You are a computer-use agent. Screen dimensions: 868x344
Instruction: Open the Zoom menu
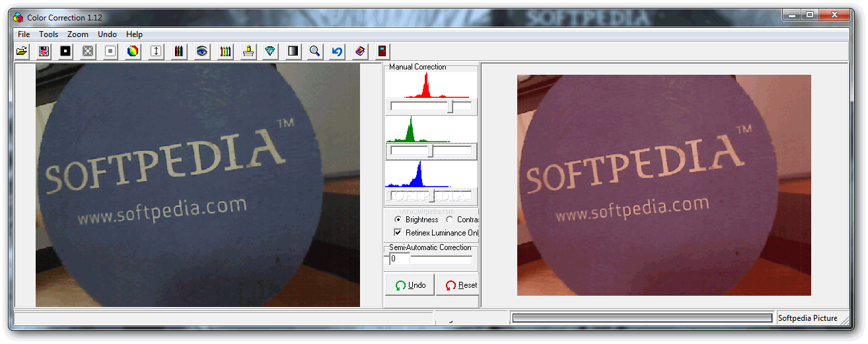point(78,34)
